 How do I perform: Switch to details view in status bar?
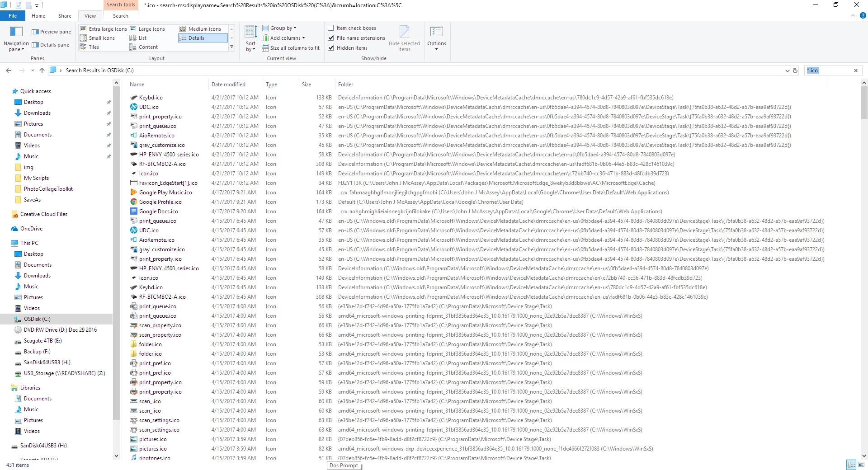tap(852, 465)
